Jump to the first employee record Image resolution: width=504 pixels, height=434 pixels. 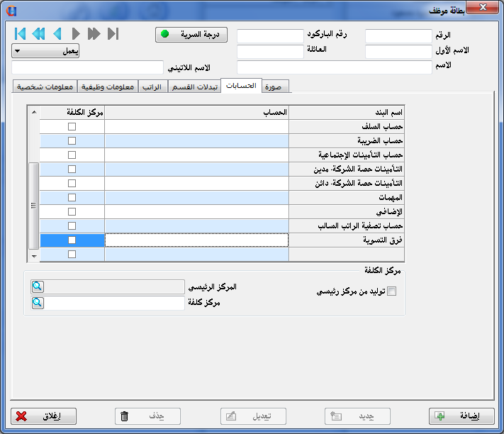click(x=20, y=33)
